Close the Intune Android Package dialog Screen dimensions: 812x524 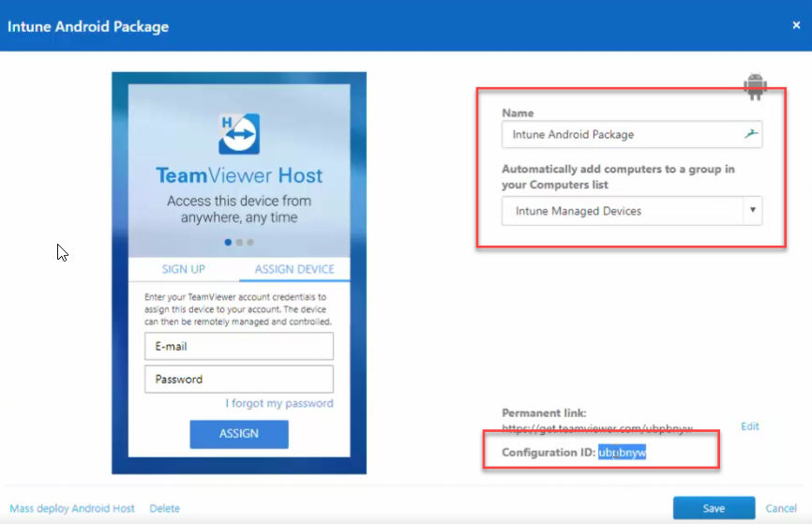pos(796,25)
